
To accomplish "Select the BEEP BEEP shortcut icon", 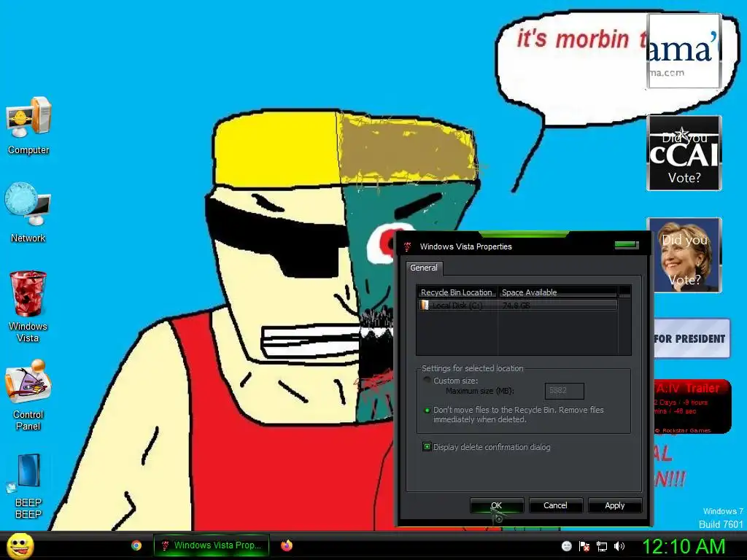I will tap(28, 472).
